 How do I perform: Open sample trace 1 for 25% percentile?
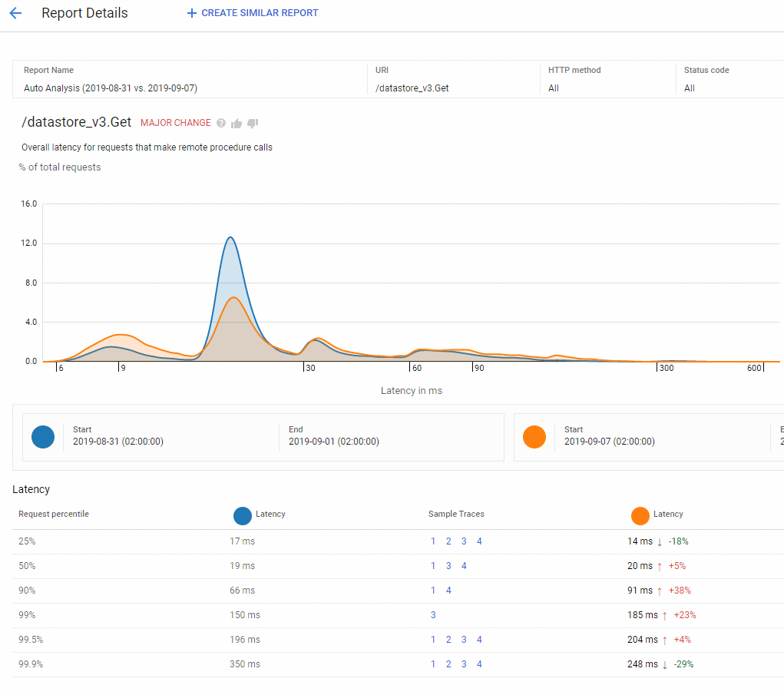click(433, 541)
